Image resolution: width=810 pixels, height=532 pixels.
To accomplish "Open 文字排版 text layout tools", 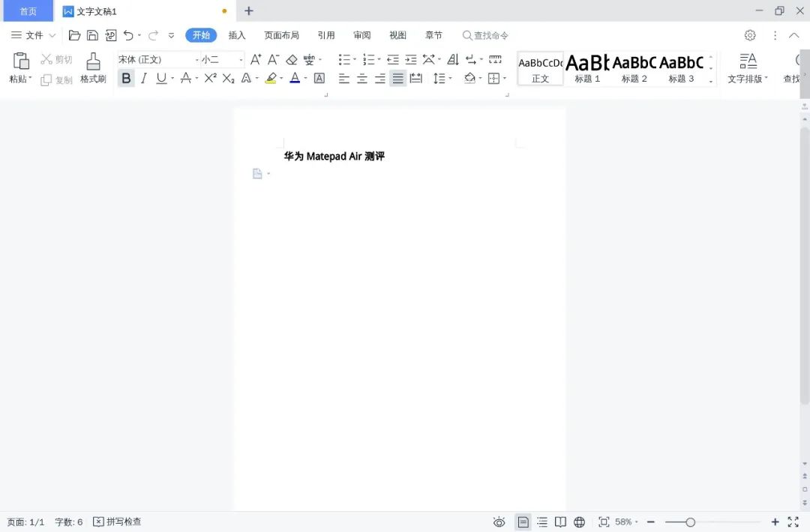I will 748,67.
